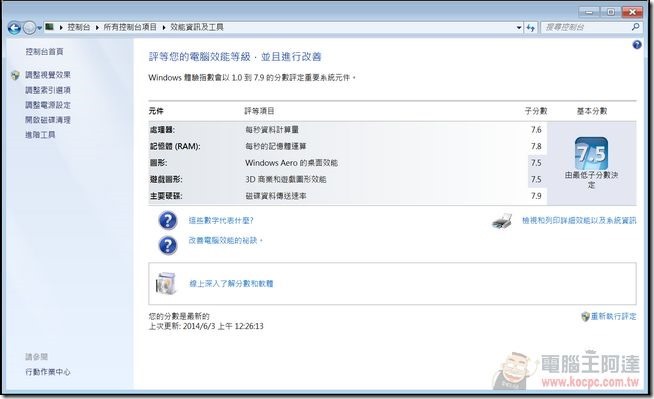Image resolution: width=654 pixels, height=399 pixels.
Task: Open 調整電源設定 link
Action: click(48, 105)
